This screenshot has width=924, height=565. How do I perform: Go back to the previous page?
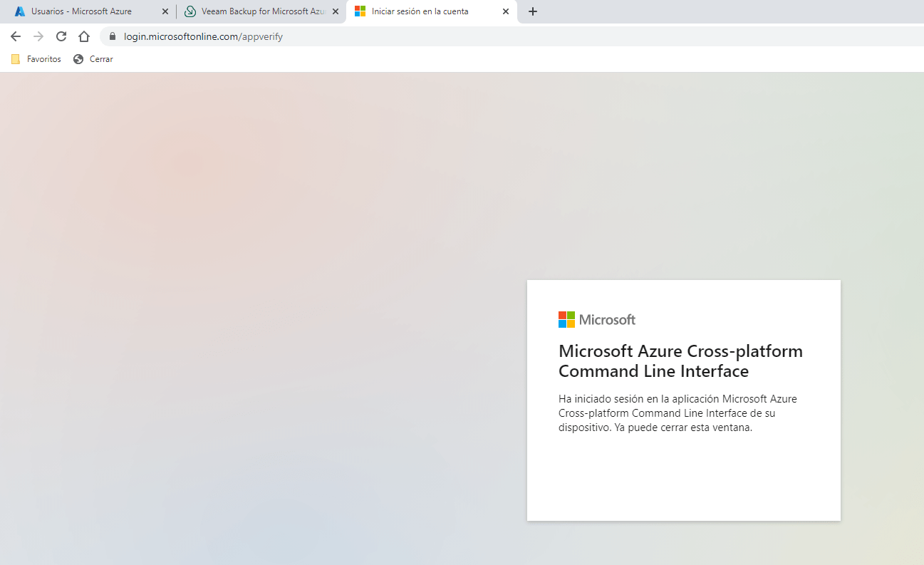click(x=16, y=36)
